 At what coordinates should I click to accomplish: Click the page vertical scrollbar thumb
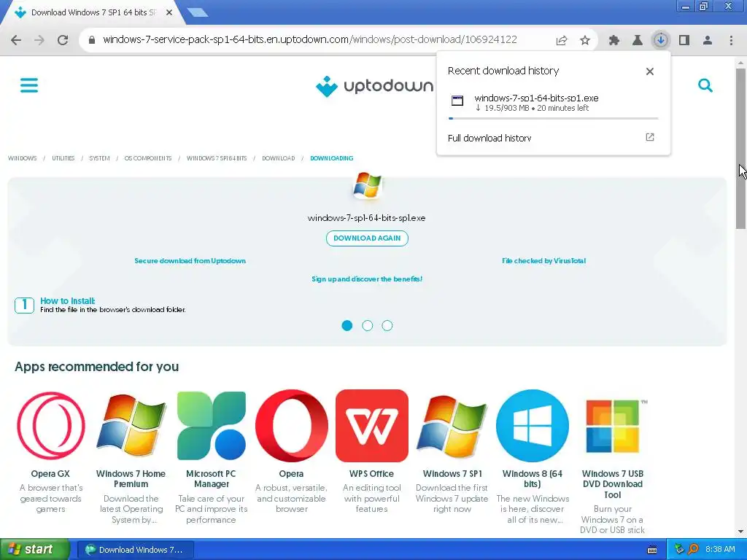click(741, 148)
